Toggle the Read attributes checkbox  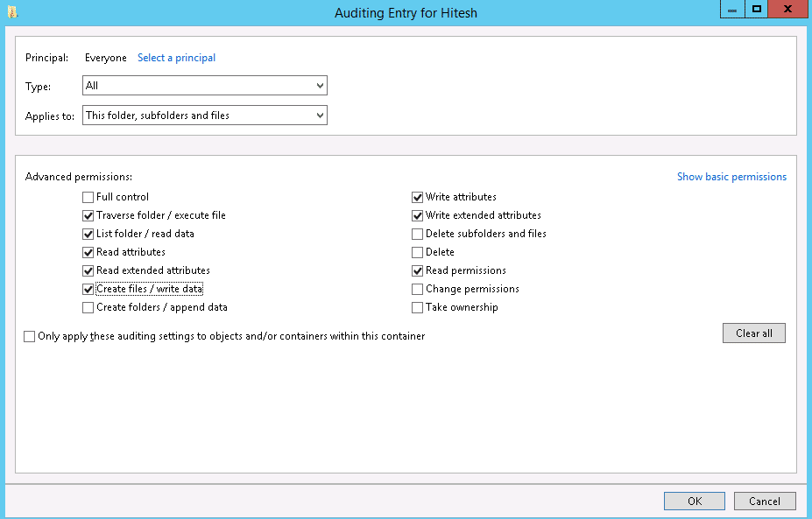click(x=88, y=253)
